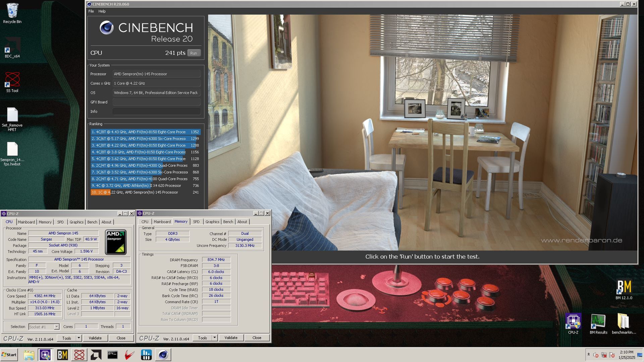This screenshot has width=644, height=362.
Task: Launch the CPU-Z desktop shortcut
Action: coord(573,324)
